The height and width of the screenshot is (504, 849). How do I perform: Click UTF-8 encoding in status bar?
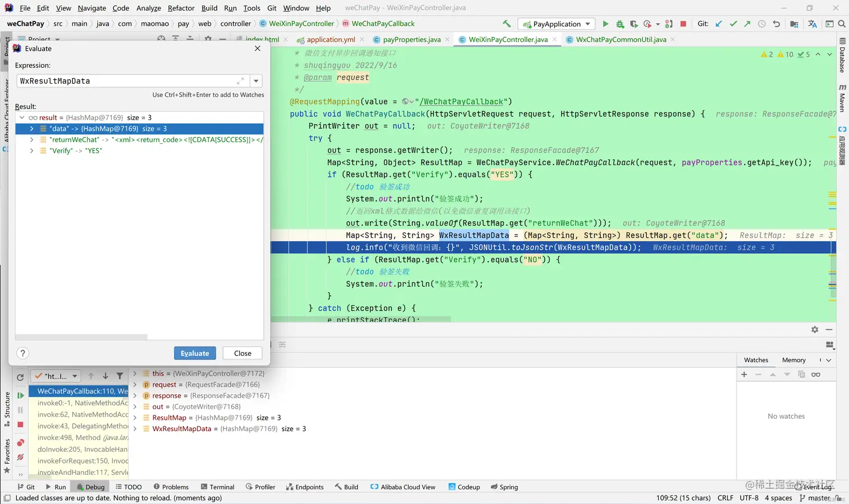(x=749, y=498)
